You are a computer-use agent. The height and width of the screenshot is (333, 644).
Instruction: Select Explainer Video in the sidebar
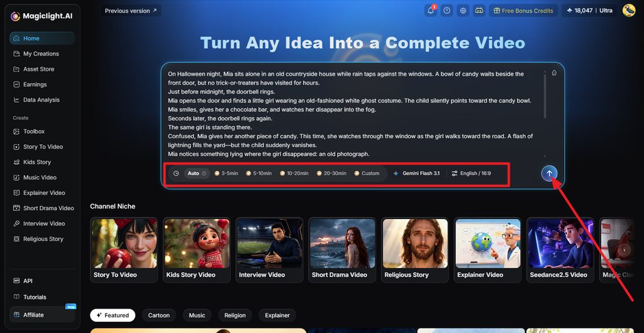(x=42, y=193)
